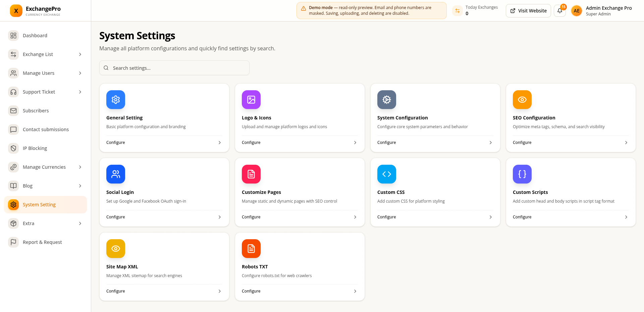
Task: Click the Today Exchanges swap icon
Action: [458, 11]
